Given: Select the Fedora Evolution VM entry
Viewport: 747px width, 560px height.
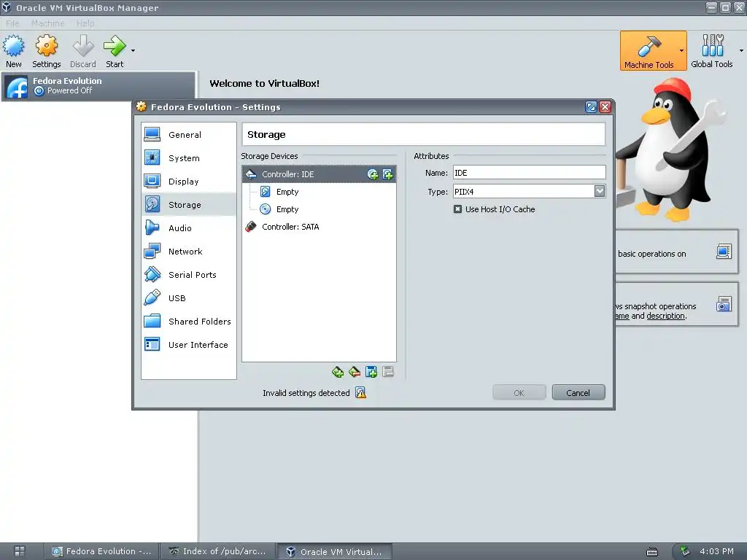Looking at the screenshot, I should click(98, 86).
